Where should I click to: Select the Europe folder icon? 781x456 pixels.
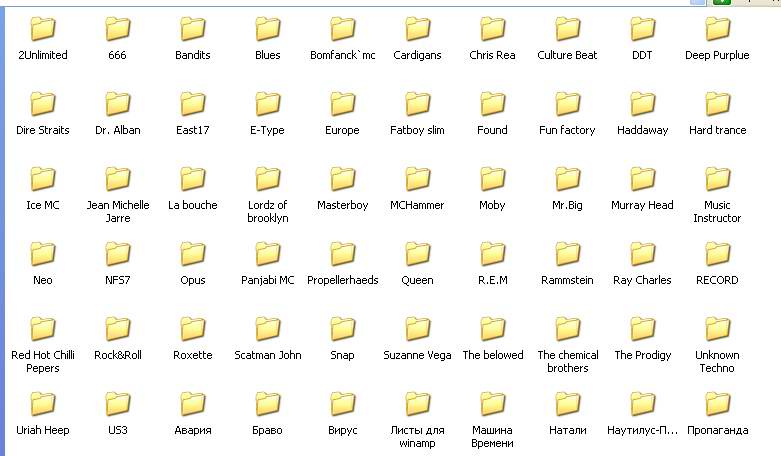tap(343, 104)
